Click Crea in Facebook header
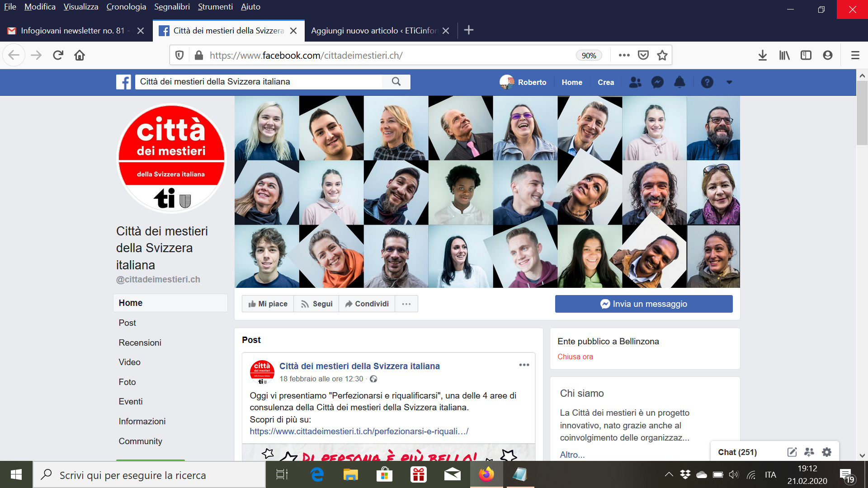Image resolution: width=868 pixels, height=488 pixels. (x=606, y=82)
